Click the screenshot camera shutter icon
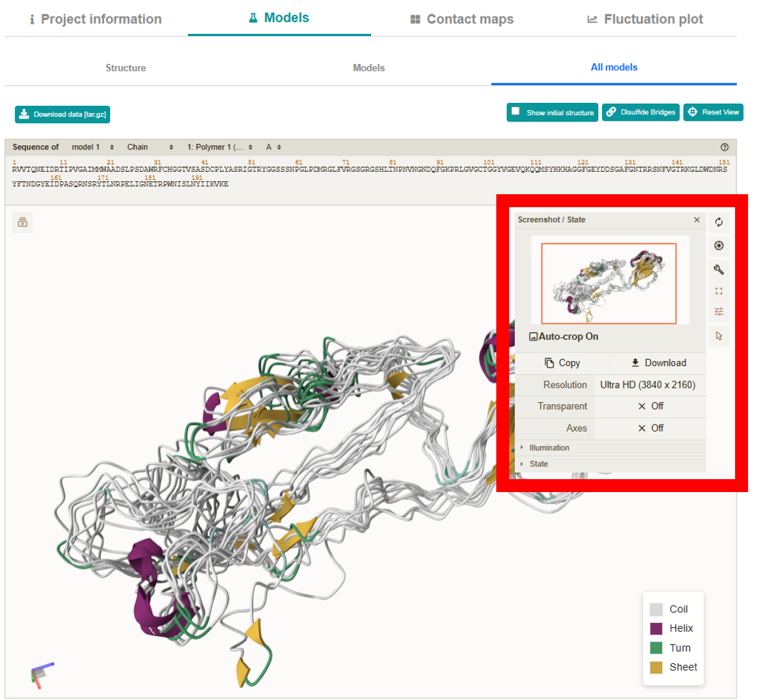The height and width of the screenshot is (700, 766). [719, 246]
